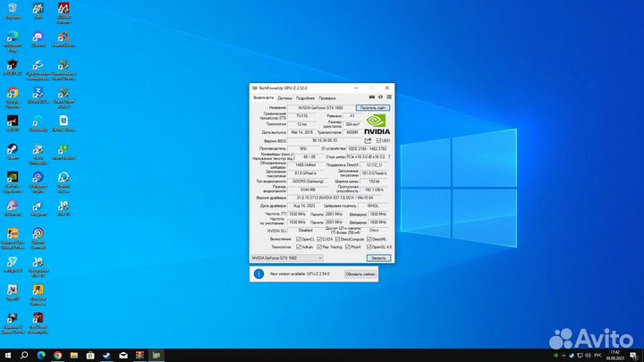Click the РУС language indicator
Screen dimensions: 644x362
[597, 356]
